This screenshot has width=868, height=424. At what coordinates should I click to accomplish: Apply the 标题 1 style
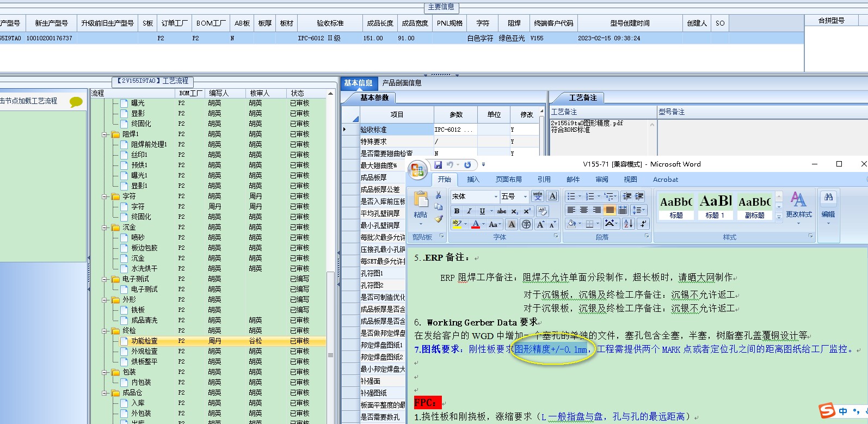(x=715, y=206)
